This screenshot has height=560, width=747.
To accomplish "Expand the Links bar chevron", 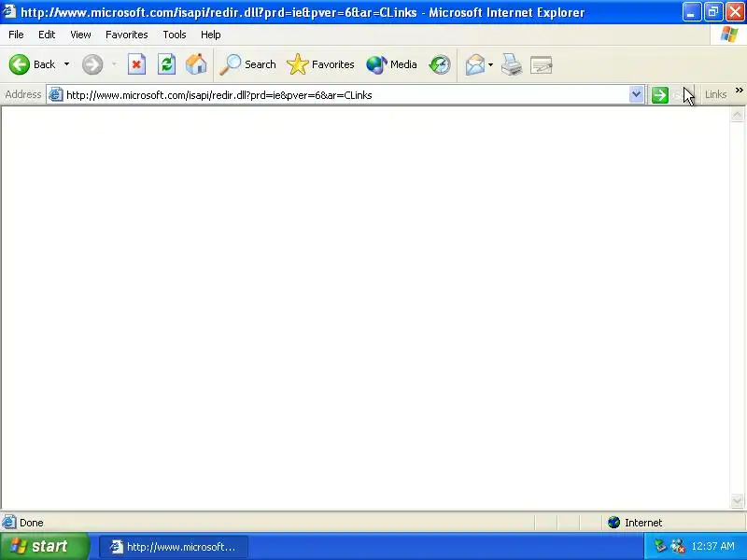I will tap(739, 90).
